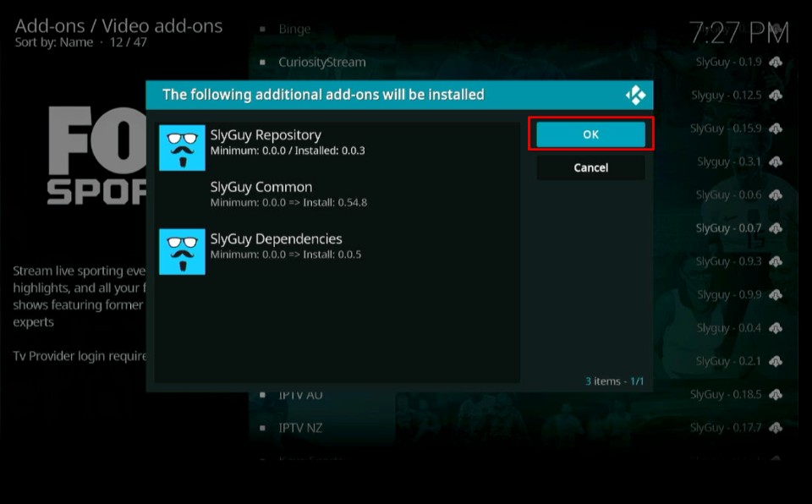The image size is (812, 504).
Task: Click cloud download icon beside SlyGuy 0.18.5
Action: pos(776,395)
